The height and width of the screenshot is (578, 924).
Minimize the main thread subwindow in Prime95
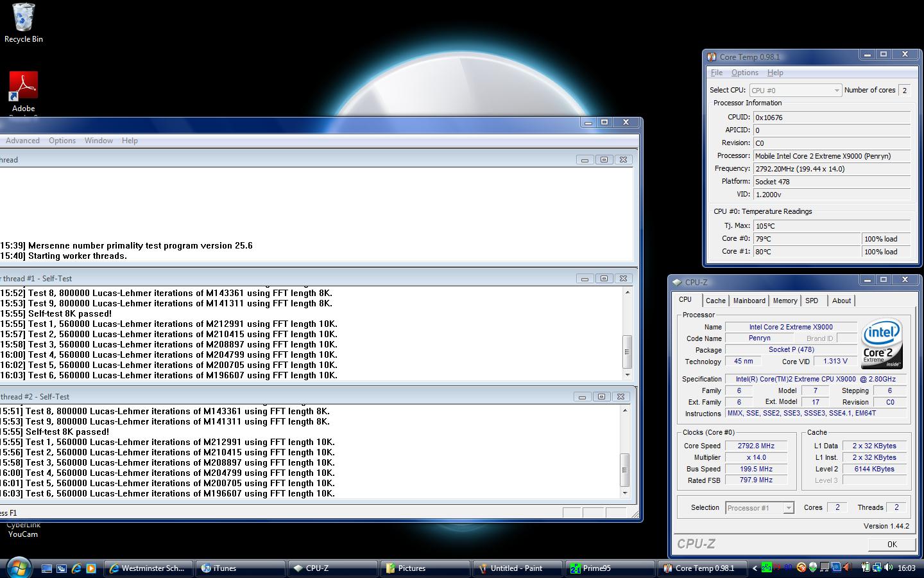(585, 159)
